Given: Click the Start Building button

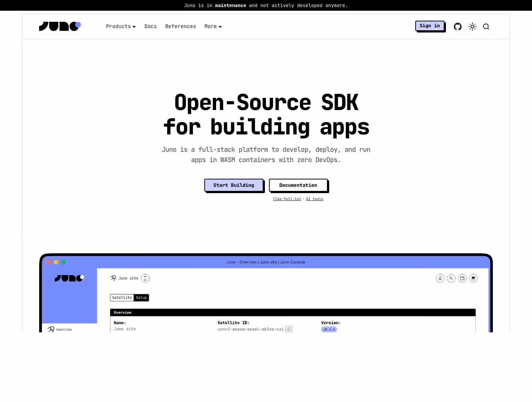Looking at the screenshot, I should point(234,185).
